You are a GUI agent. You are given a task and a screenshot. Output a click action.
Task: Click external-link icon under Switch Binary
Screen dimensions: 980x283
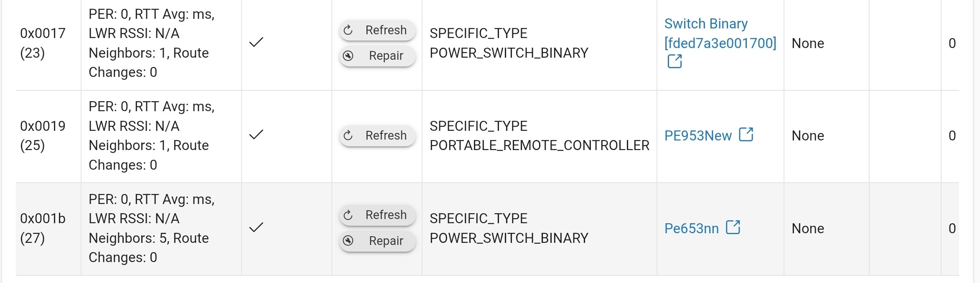tap(675, 61)
